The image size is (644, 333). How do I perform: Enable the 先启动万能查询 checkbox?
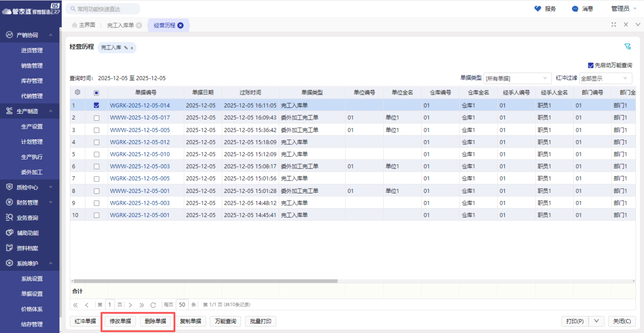coord(591,66)
